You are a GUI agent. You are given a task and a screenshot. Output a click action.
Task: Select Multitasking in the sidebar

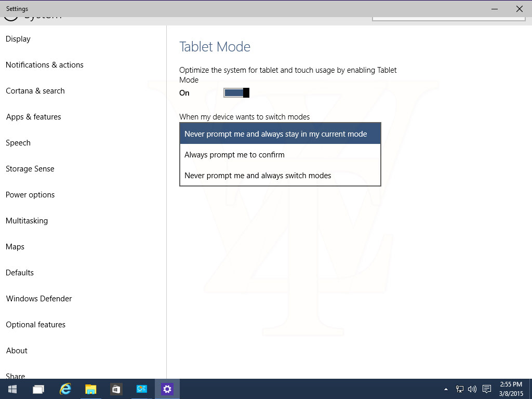click(x=27, y=221)
